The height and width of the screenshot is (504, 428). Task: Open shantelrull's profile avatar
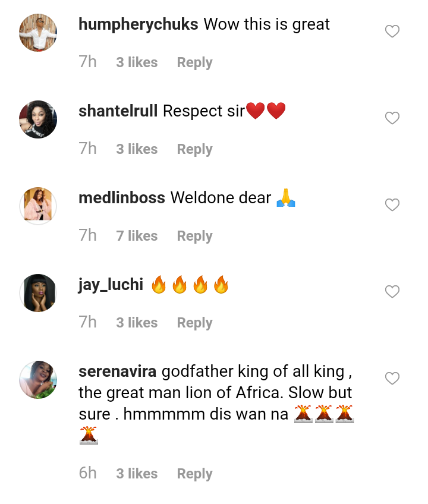[38, 119]
